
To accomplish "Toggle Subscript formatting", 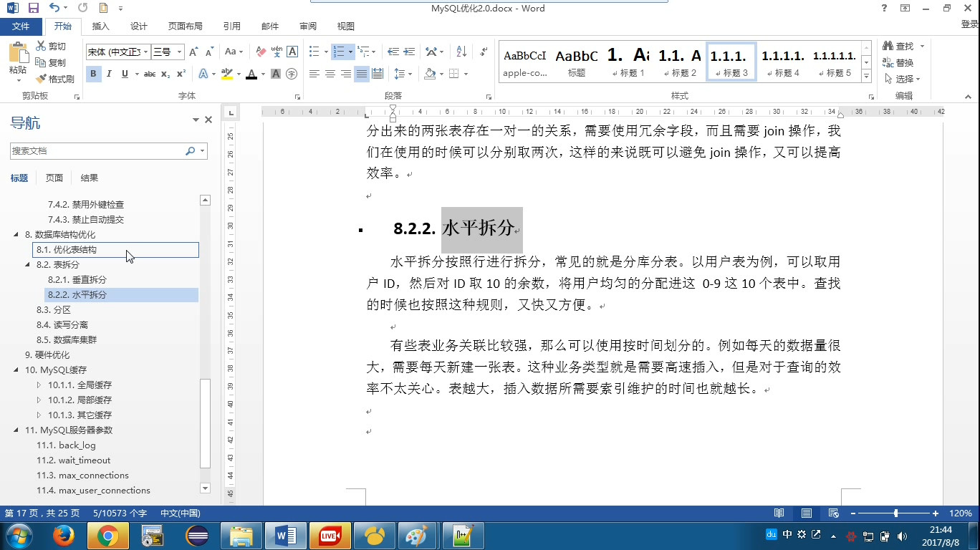I will [x=165, y=74].
